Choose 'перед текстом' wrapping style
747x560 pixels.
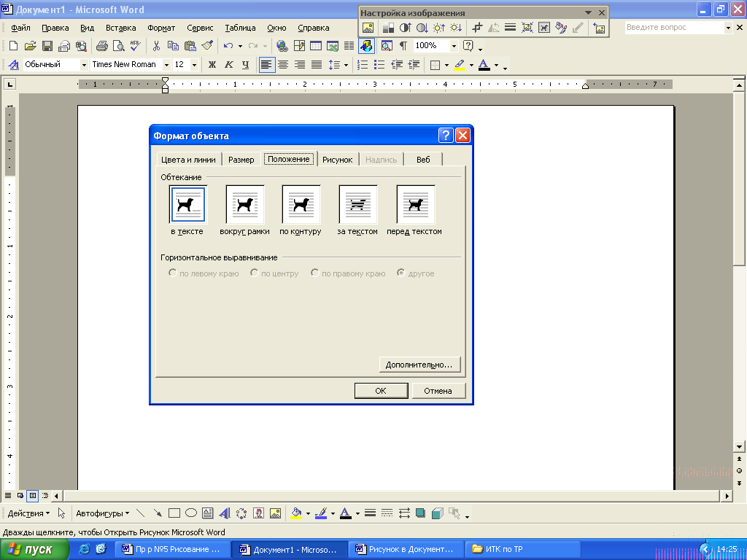click(415, 204)
